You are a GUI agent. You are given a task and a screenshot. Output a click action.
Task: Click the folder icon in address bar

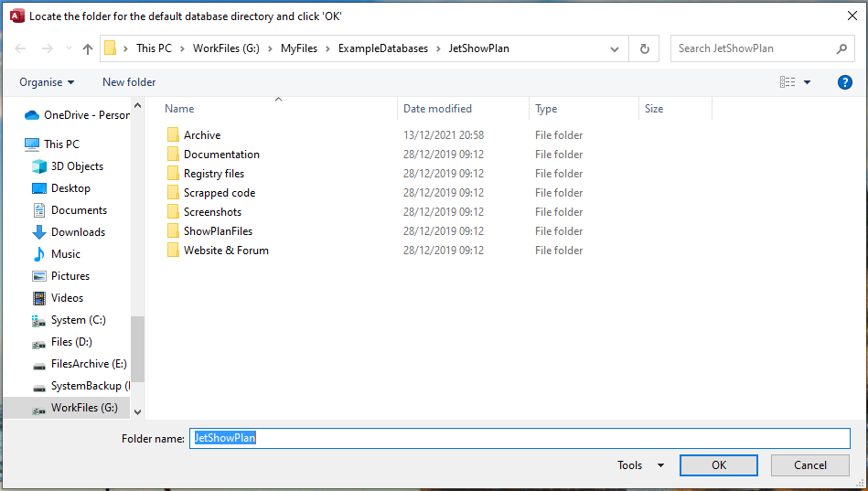(110, 48)
